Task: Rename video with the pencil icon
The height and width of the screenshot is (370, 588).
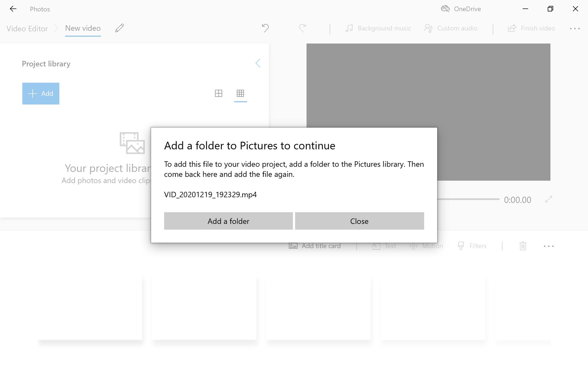Action: (119, 28)
